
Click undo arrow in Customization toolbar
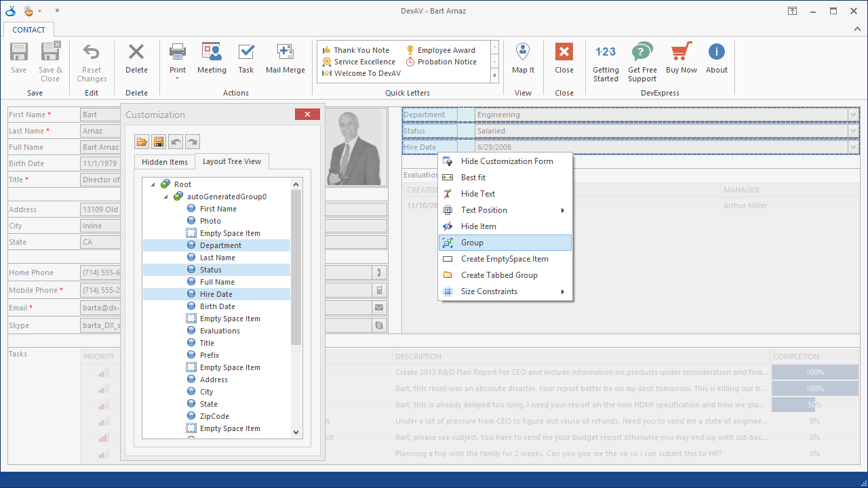coord(176,142)
